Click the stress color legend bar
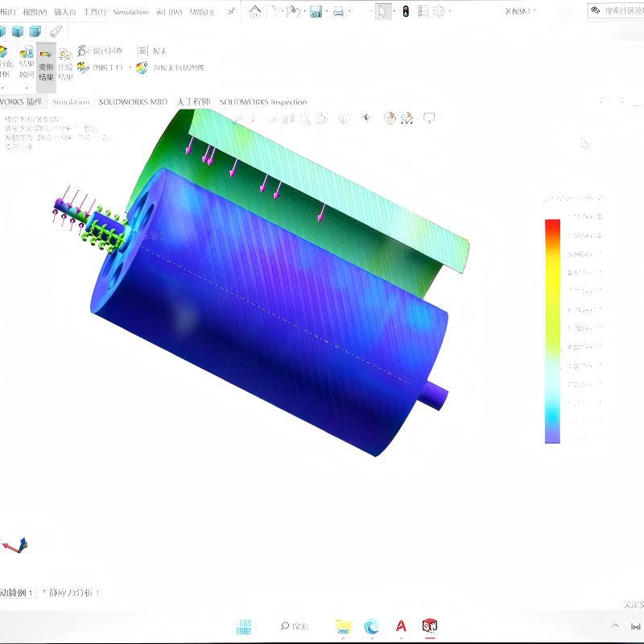 552,331
